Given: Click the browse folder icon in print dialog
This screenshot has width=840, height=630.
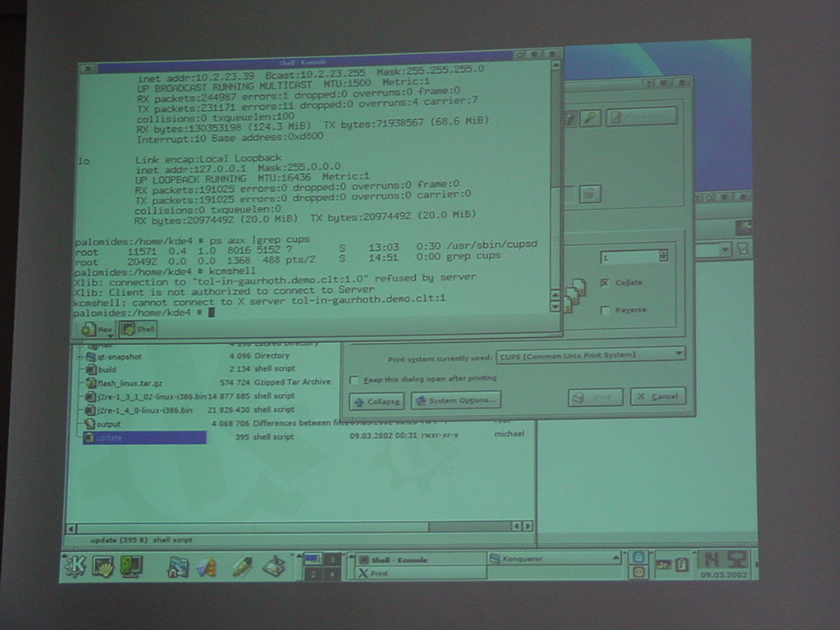Looking at the screenshot, I should click(590, 194).
